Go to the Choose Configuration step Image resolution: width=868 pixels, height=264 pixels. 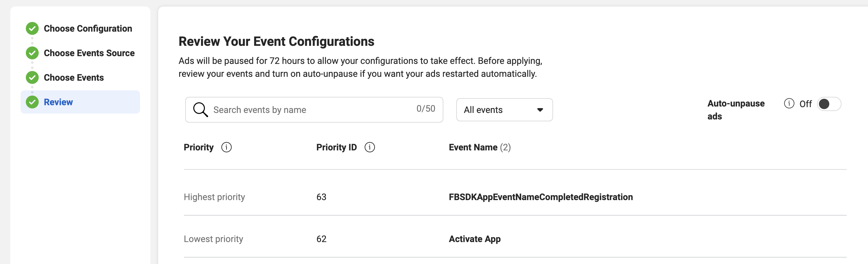click(x=88, y=29)
